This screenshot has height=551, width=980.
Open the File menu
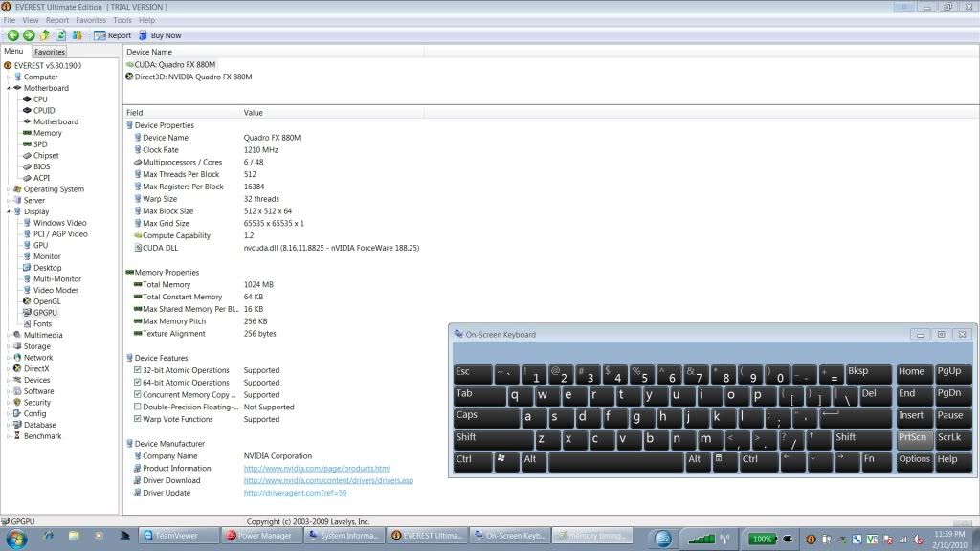point(10,21)
